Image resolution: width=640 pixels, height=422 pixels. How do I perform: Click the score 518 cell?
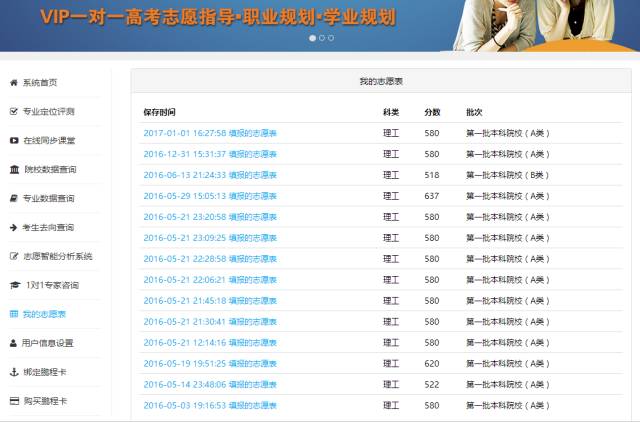[432, 175]
